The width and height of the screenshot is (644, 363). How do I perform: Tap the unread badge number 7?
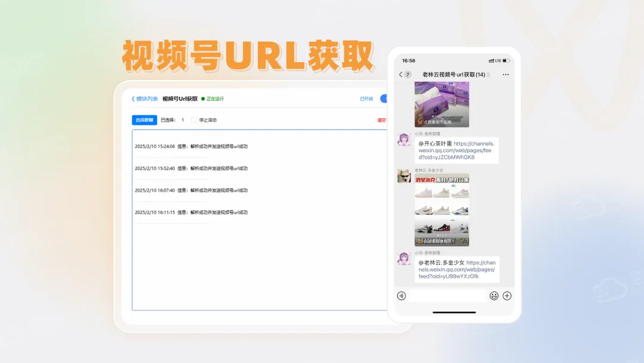click(407, 75)
